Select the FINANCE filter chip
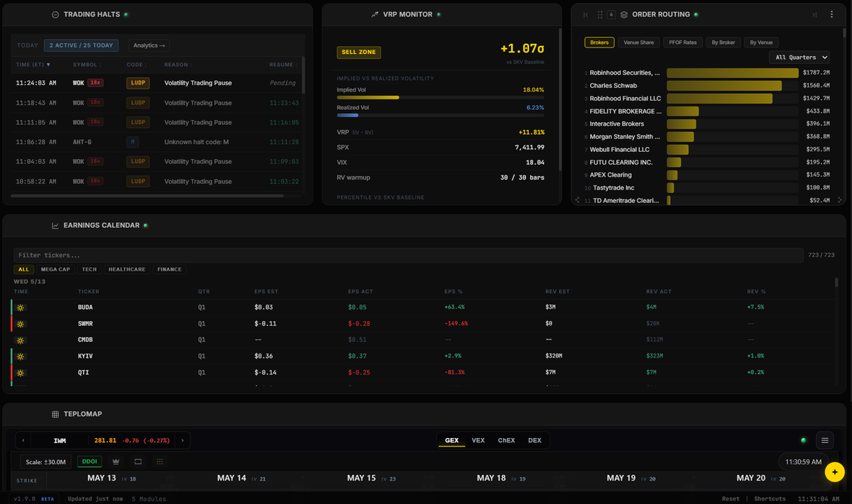The width and height of the screenshot is (852, 504). coord(170,270)
